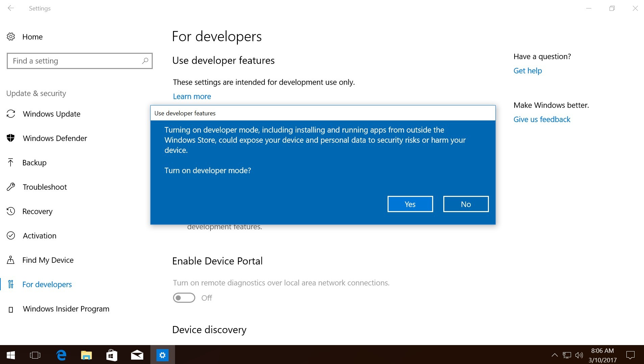The width and height of the screenshot is (644, 364).
Task: Click the Recovery clock icon
Action: coord(11,211)
